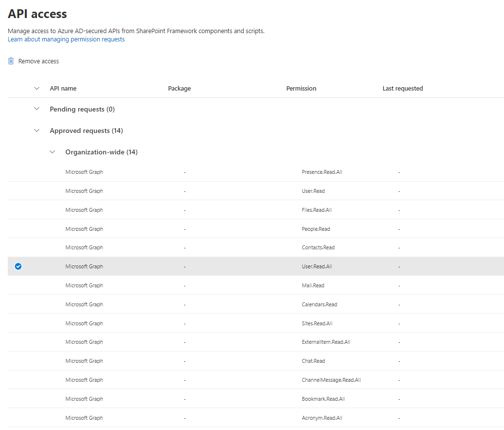Collapse all groups via header chevron
The height and width of the screenshot is (430, 504).
click(36, 88)
